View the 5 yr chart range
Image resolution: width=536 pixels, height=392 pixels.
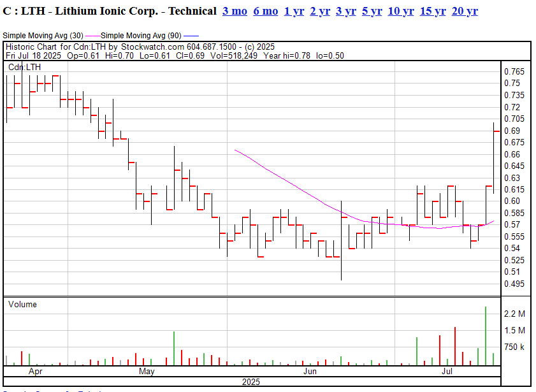tap(372, 11)
